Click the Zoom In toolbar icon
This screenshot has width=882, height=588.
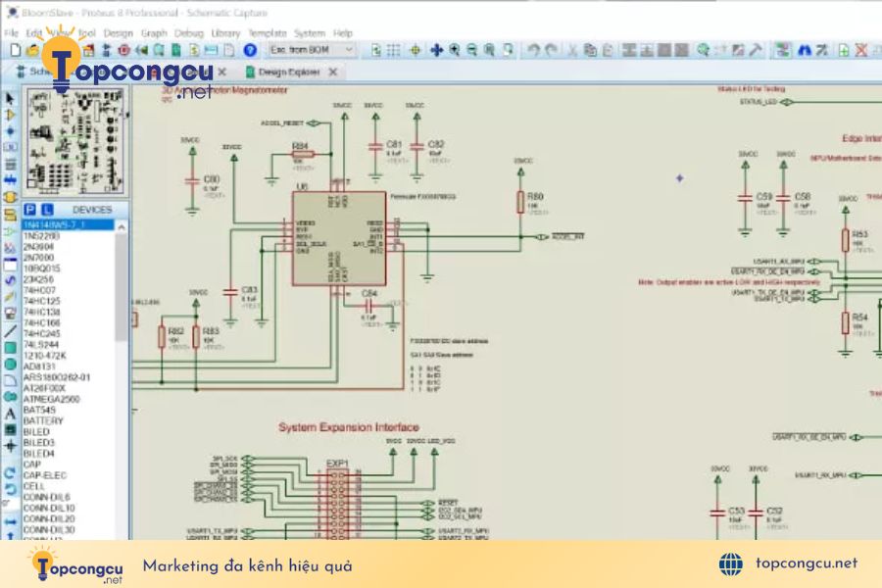(454, 50)
